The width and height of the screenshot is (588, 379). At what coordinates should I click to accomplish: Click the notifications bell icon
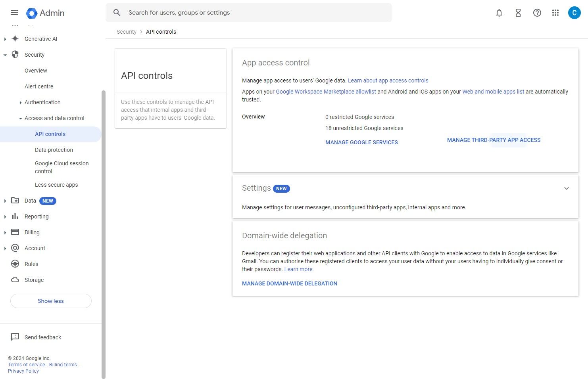click(x=499, y=13)
